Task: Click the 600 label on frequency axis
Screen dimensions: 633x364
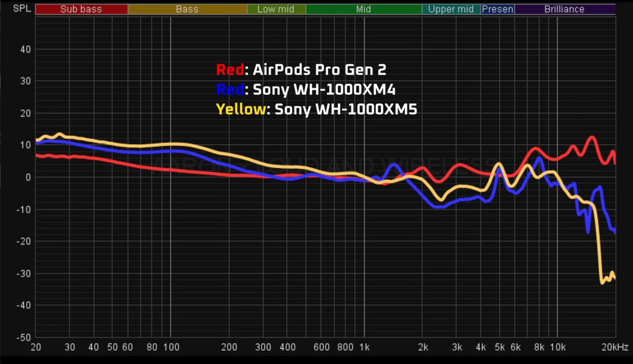Action: tap(322, 347)
